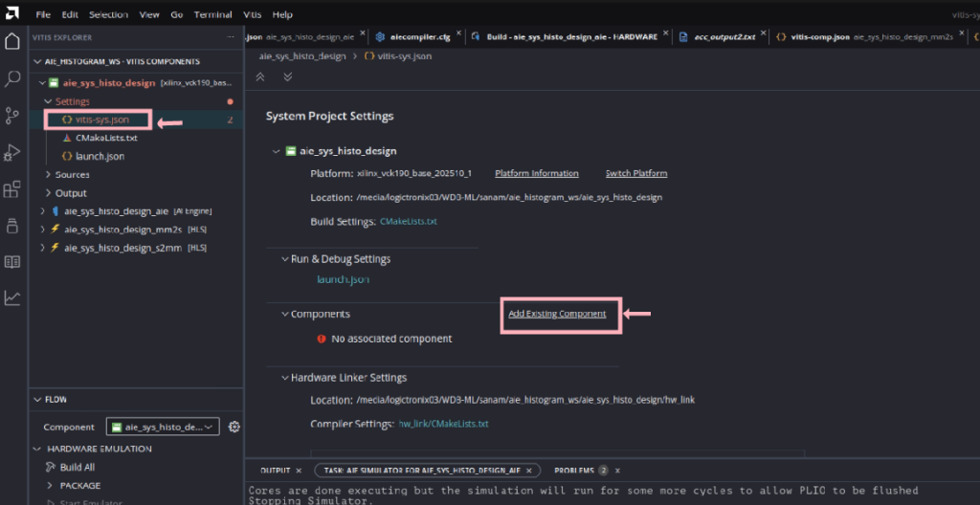Open the Extensions view icon
Viewport: 980px width, 505px height.
(x=11, y=188)
